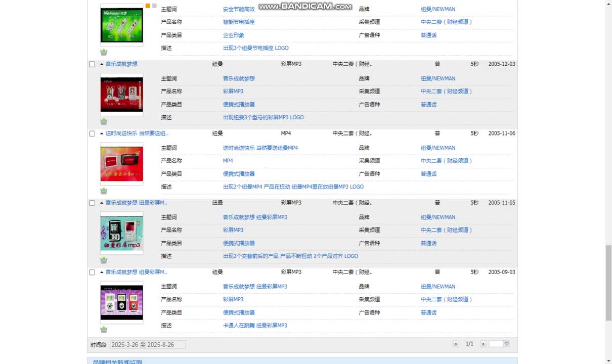Open the 智能节电插座 product name link

coord(239,22)
